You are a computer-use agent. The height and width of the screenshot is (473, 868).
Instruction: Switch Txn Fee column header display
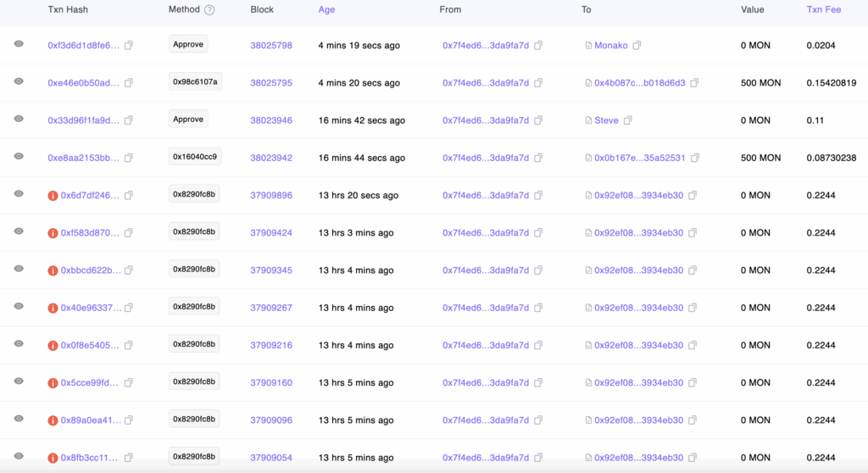824,10
